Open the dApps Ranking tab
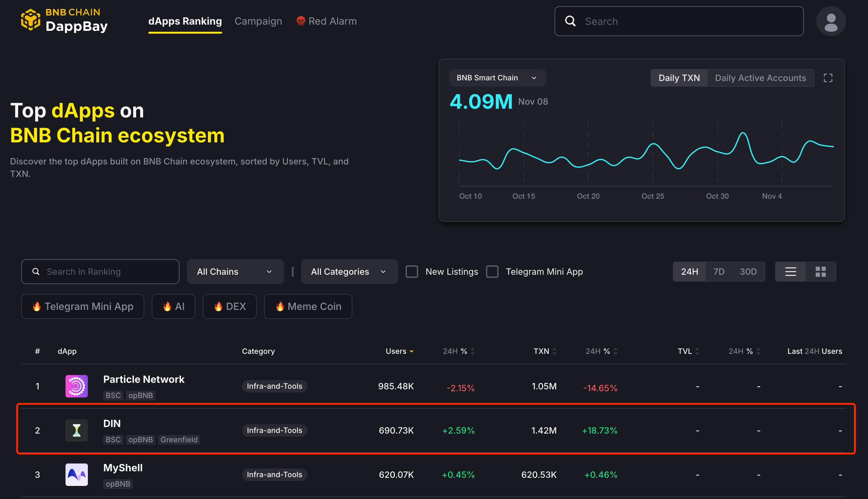This screenshot has height=499, width=868. tap(185, 21)
